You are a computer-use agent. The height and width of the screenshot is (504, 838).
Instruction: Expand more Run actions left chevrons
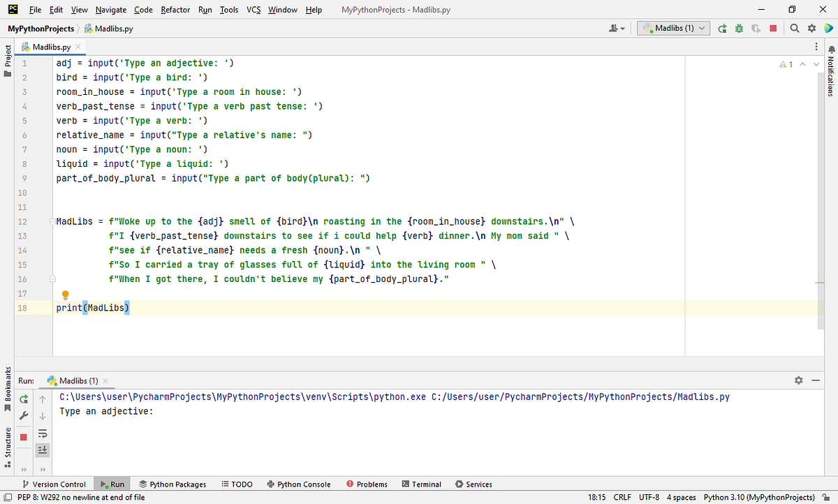point(24,469)
